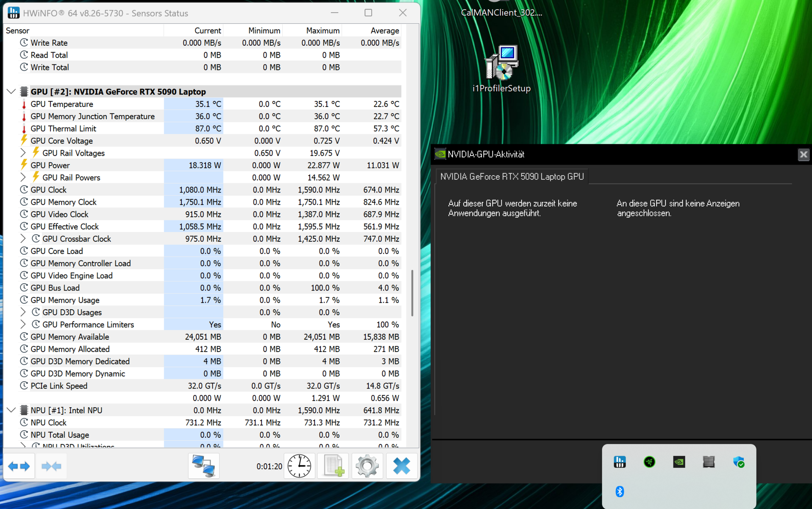
Task: Click the Current column header
Action: pyautogui.click(x=194, y=31)
